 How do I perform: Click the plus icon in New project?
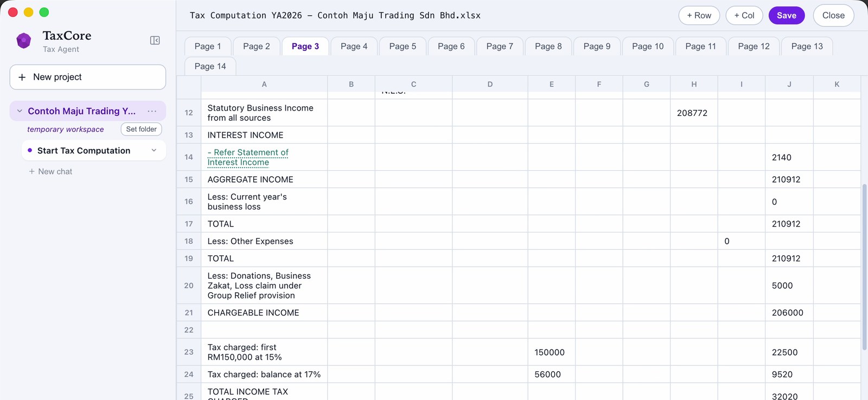[22, 78]
